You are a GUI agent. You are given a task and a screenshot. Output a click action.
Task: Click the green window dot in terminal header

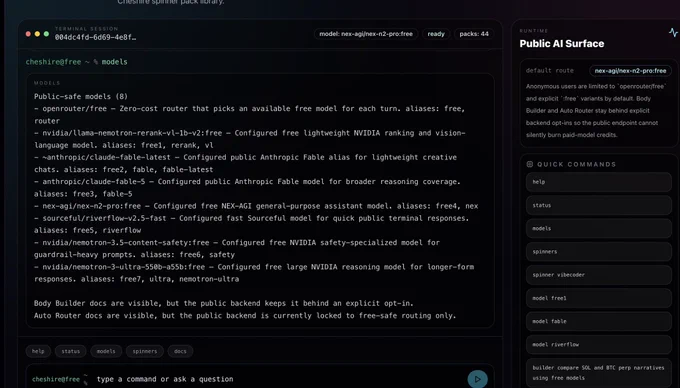coord(46,34)
